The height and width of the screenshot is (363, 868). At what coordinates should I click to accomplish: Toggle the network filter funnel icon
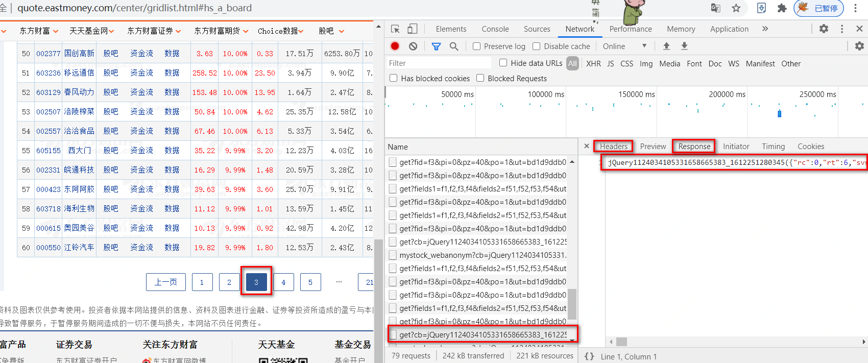[x=436, y=46]
